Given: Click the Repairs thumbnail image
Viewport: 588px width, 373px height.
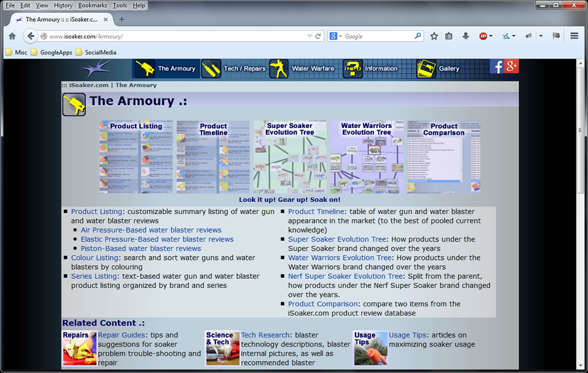Looking at the screenshot, I should click(79, 348).
